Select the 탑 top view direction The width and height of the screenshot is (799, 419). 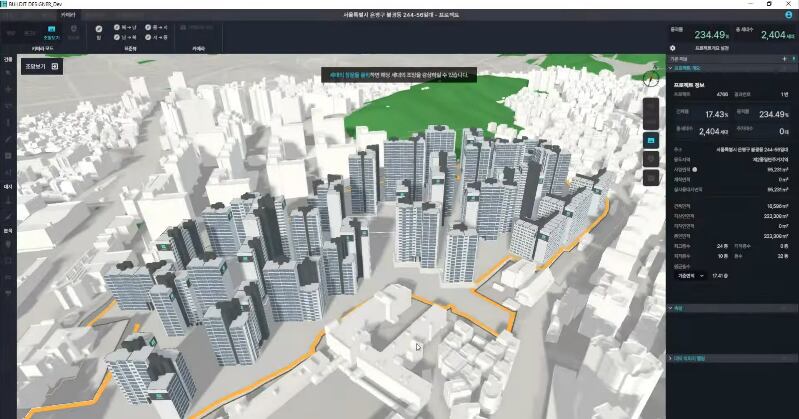pyautogui.click(x=99, y=31)
